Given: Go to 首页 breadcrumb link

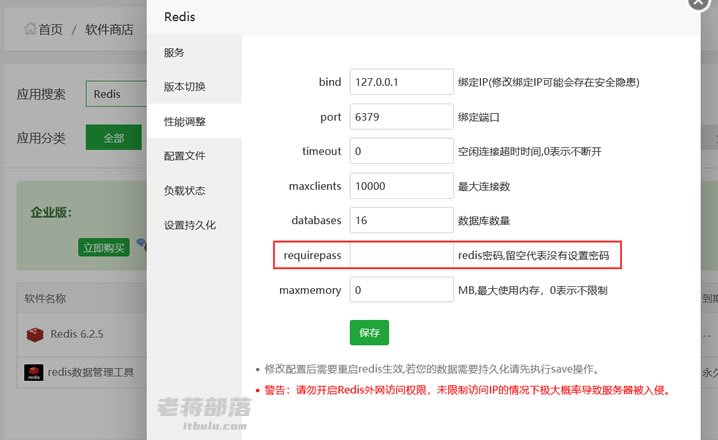Looking at the screenshot, I should (x=50, y=30).
